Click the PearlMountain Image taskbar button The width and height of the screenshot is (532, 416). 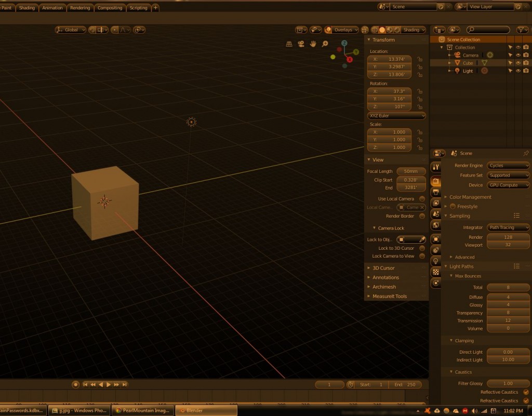(x=142, y=410)
